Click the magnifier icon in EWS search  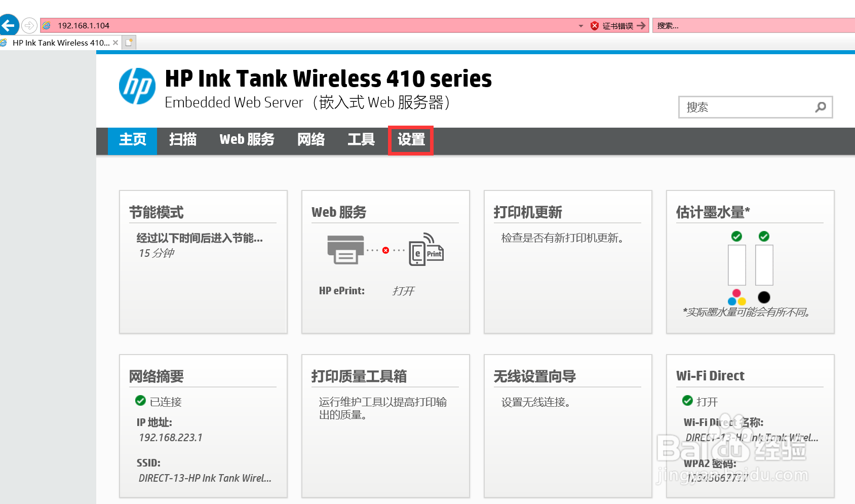[821, 107]
